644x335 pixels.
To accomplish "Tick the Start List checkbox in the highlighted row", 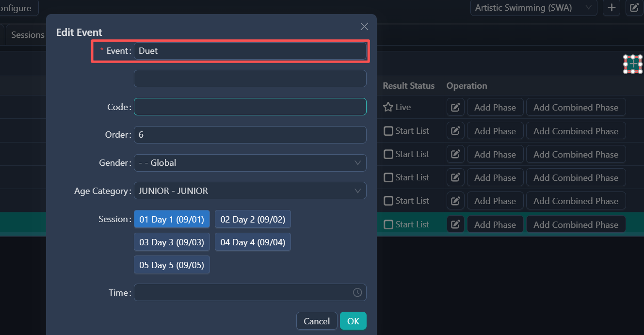I will click(x=388, y=224).
